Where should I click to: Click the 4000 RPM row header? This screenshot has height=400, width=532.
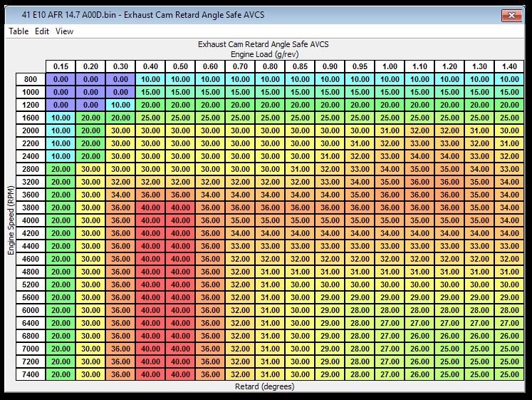pos(30,220)
